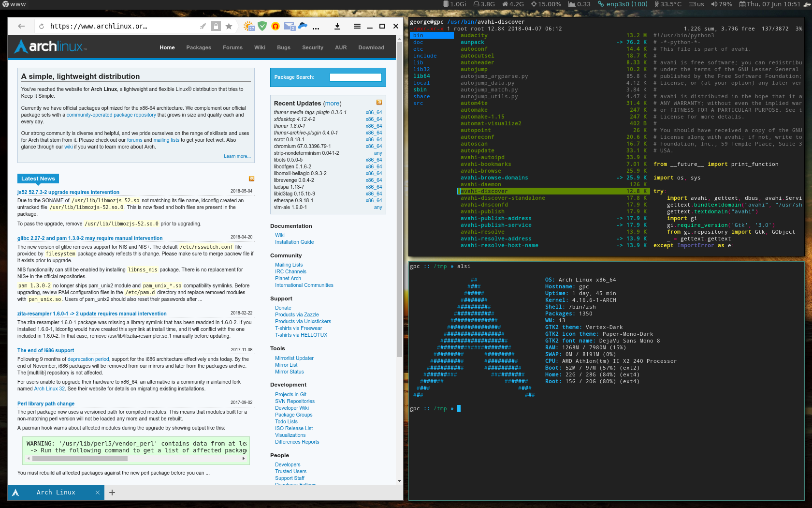This screenshot has width=812, height=508.
Task: Open the Security navigation item
Action: [x=313, y=47]
